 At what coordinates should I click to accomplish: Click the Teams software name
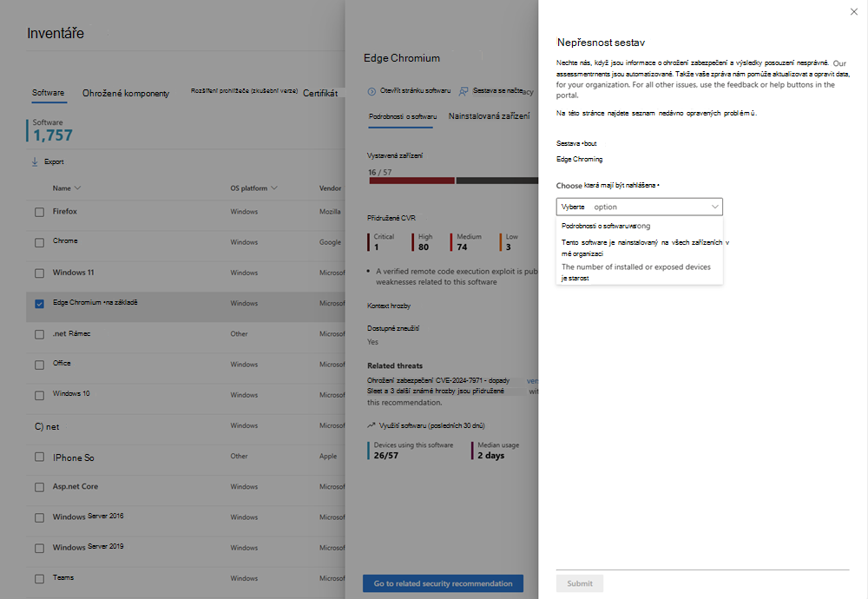click(x=63, y=577)
